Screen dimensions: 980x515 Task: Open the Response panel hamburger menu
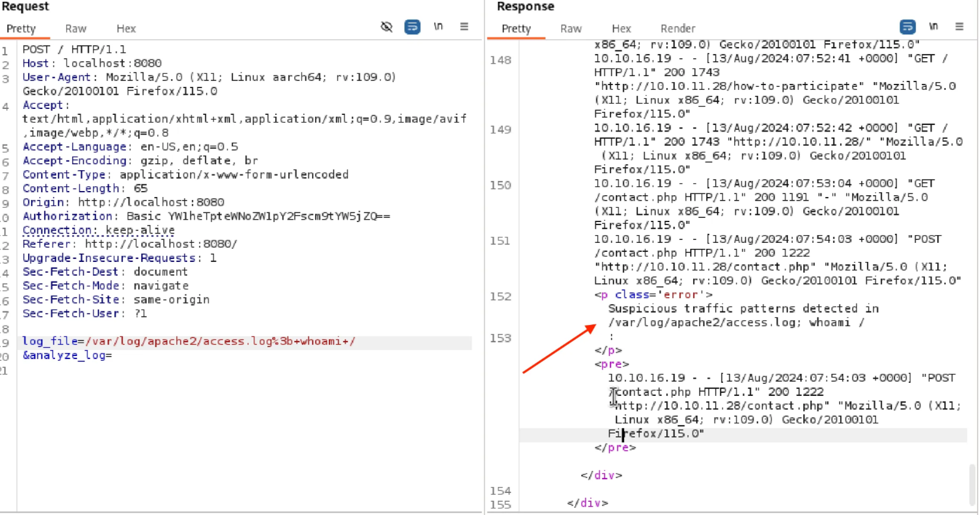pos(959,27)
